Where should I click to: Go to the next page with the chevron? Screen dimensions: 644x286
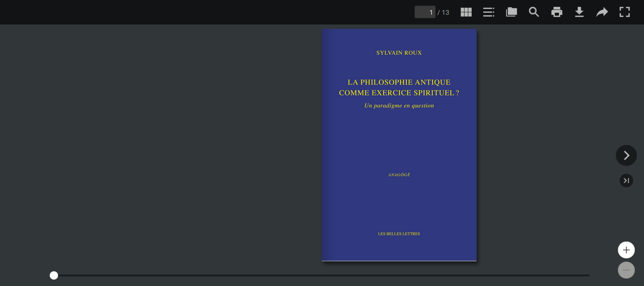pos(626,156)
